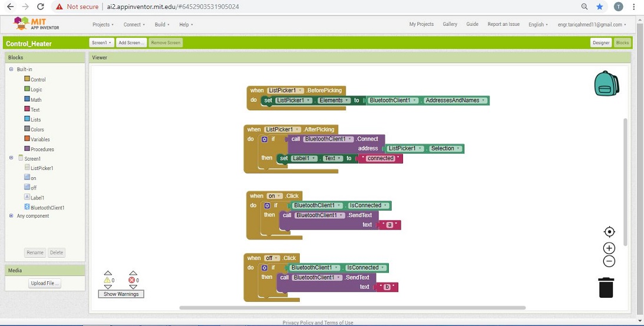Open the Help menu

pyautogui.click(x=186, y=25)
